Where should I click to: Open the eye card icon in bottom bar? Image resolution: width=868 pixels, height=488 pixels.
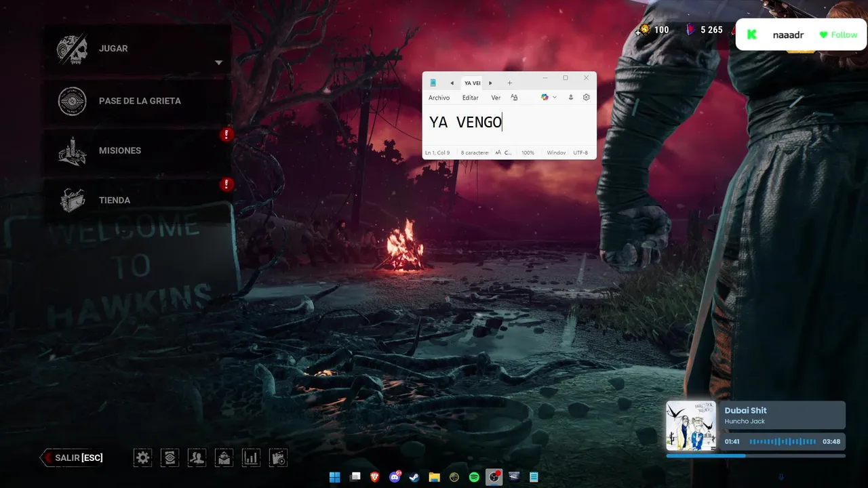click(x=170, y=457)
